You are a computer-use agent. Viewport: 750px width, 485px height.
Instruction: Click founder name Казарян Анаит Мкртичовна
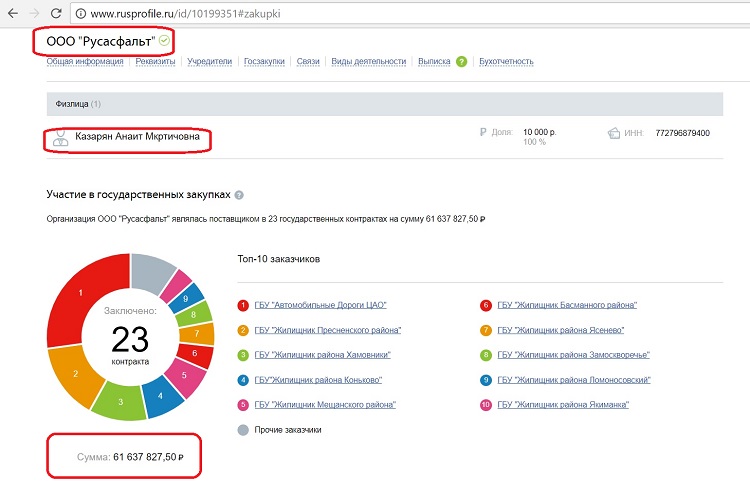click(x=137, y=136)
